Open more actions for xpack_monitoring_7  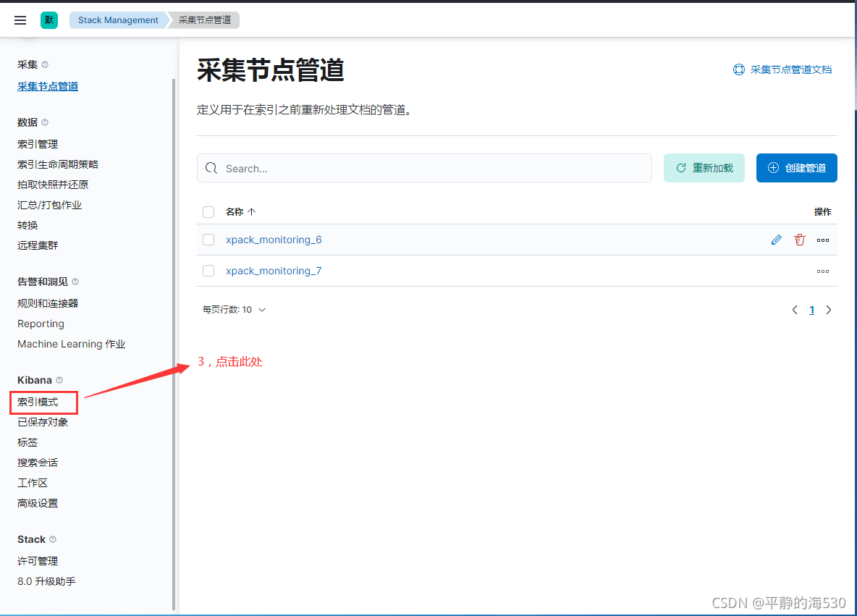point(822,271)
